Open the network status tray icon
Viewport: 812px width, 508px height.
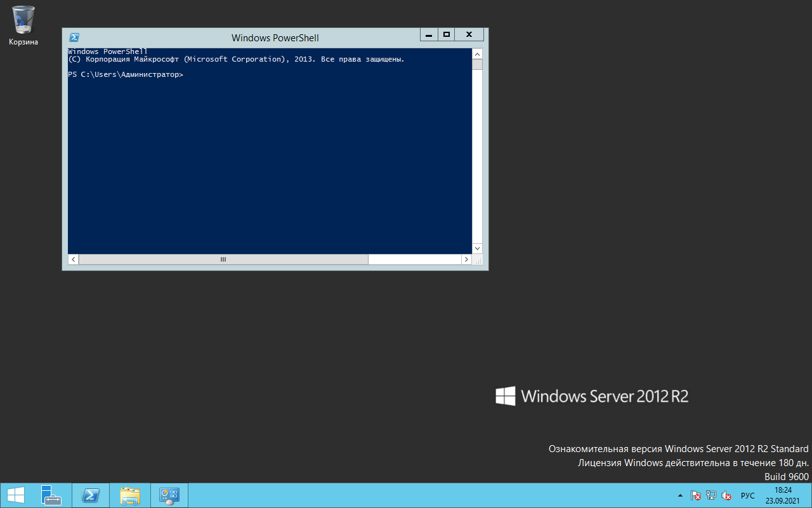tap(710, 495)
